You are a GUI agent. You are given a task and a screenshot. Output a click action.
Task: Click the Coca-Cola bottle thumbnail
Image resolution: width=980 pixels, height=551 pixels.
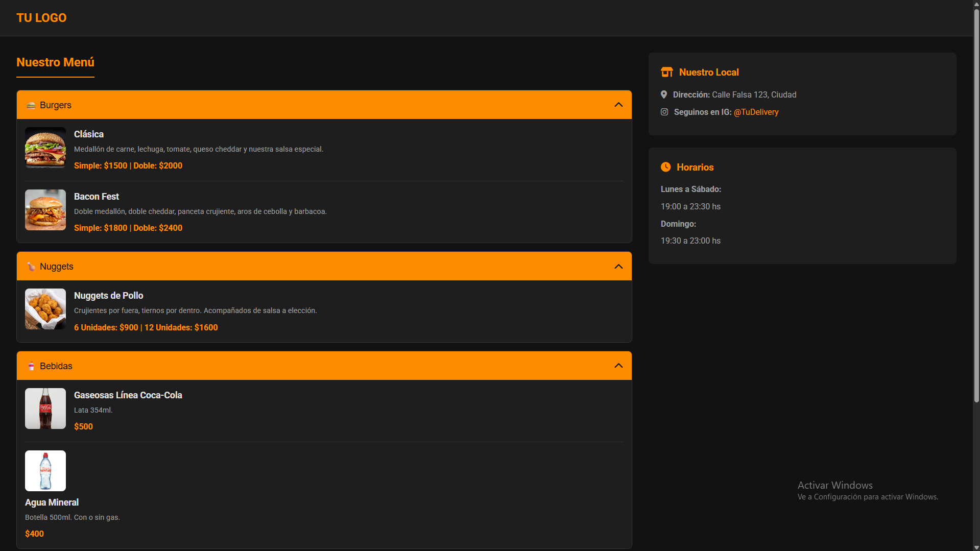pos(45,409)
